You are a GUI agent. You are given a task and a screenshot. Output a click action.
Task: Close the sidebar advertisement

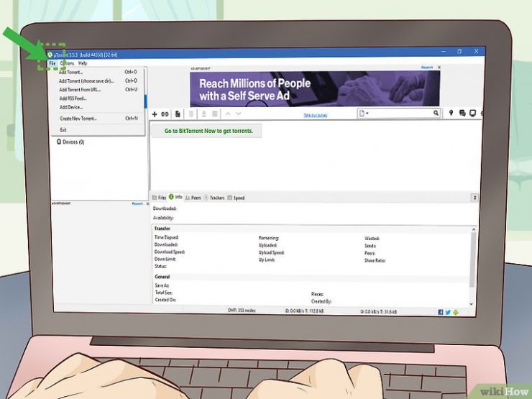[147, 203]
